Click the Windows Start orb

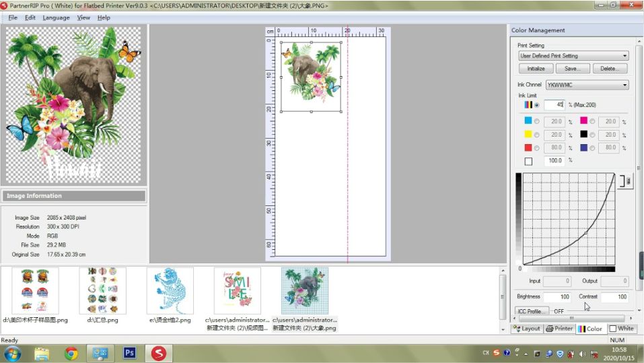(x=12, y=354)
